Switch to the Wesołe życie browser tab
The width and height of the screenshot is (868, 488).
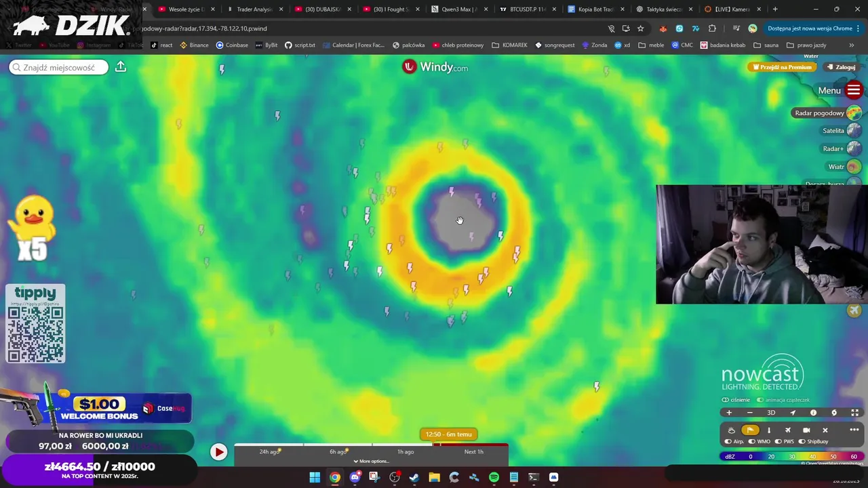coord(186,9)
